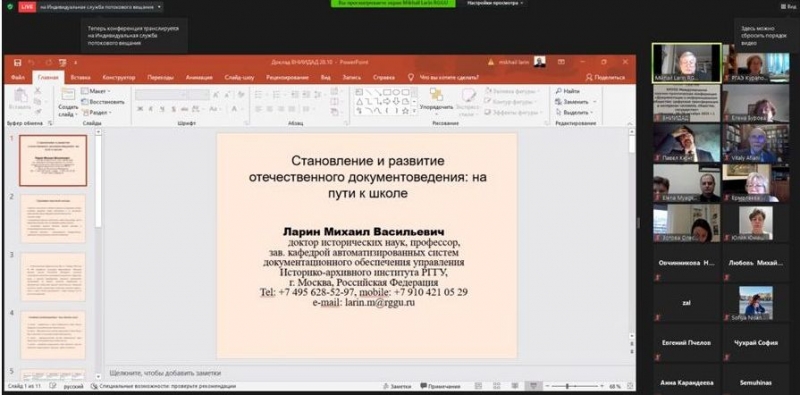Screen dimensions: 800x395
Task: Click the Заменить replace button
Action: (x=576, y=102)
